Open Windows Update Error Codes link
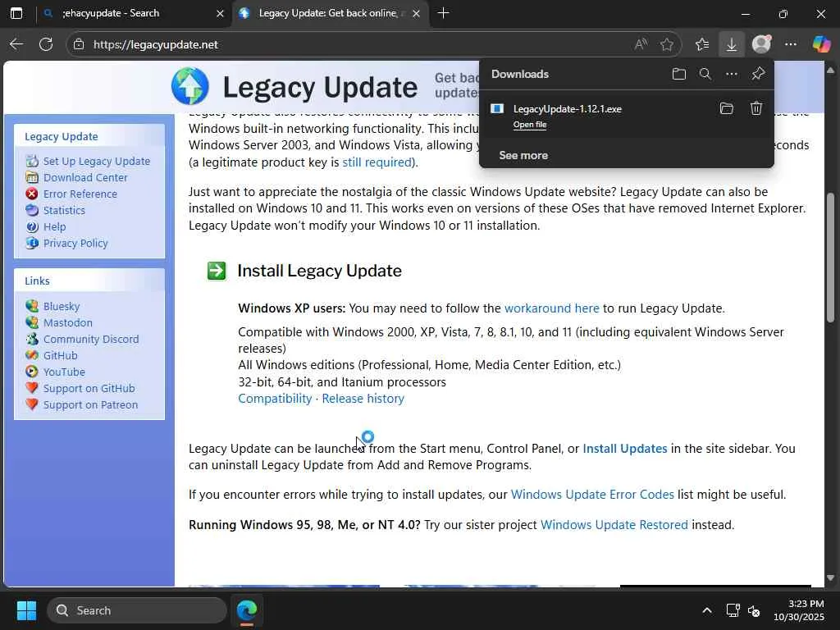The width and height of the screenshot is (840, 630). [x=592, y=495]
